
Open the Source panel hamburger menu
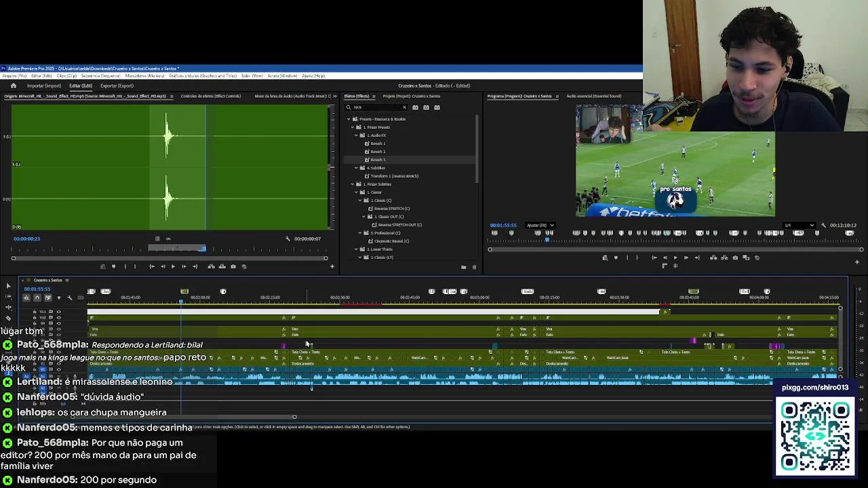click(x=172, y=96)
